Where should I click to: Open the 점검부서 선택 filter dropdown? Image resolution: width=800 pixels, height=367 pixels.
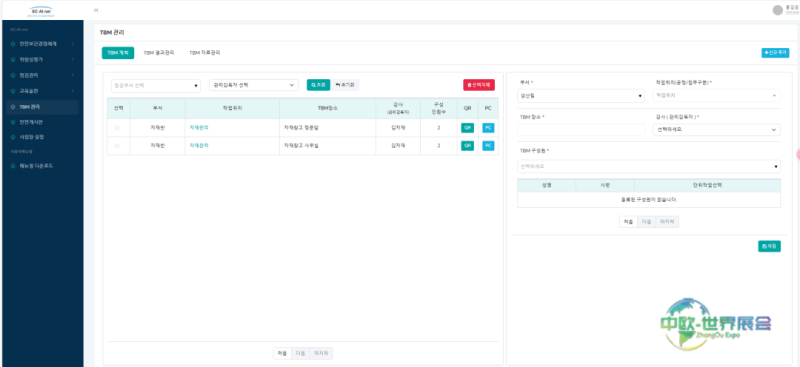pos(156,85)
